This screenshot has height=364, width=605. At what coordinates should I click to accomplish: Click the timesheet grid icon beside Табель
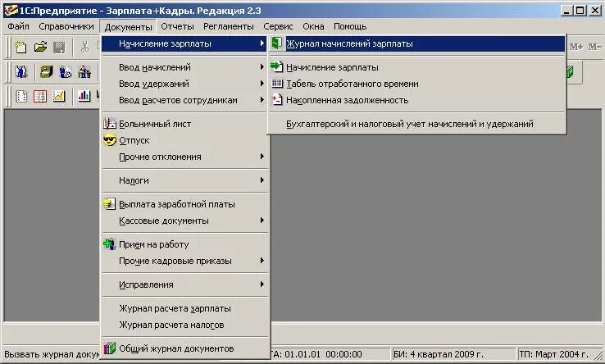tap(277, 84)
